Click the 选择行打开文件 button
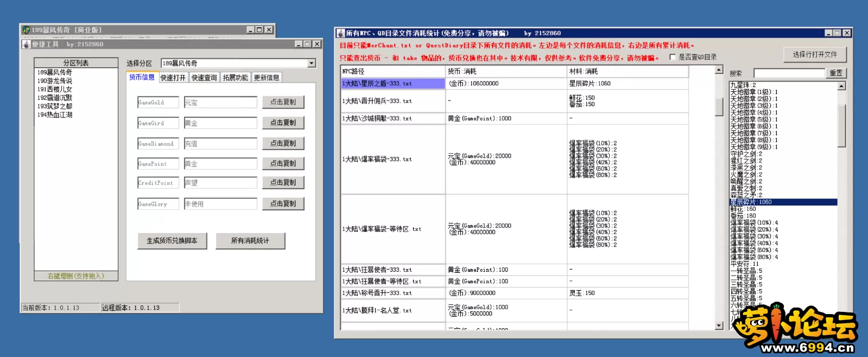This screenshot has width=868, height=357. coord(815,54)
